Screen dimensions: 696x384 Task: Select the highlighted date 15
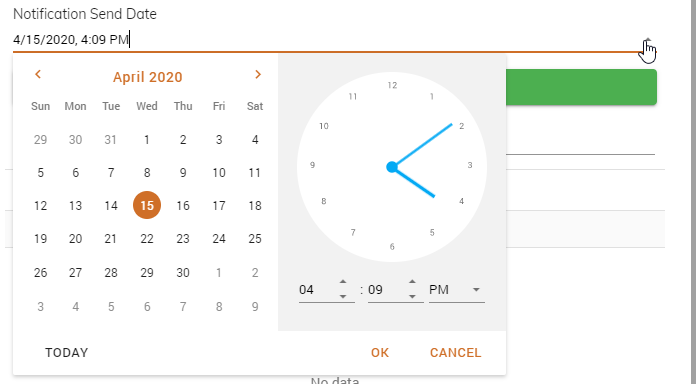(x=147, y=205)
